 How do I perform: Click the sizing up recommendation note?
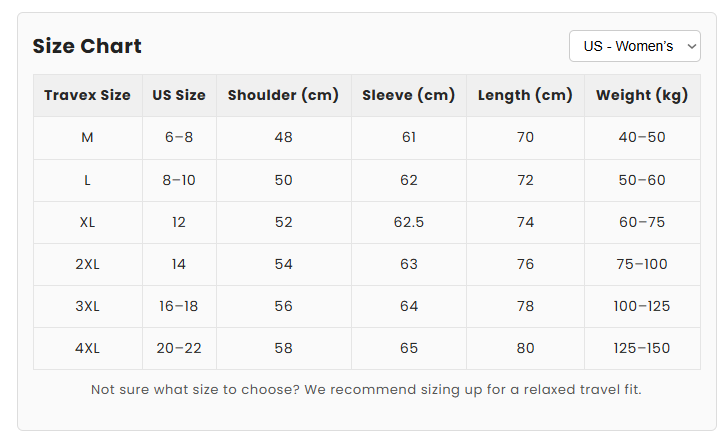coord(366,389)
